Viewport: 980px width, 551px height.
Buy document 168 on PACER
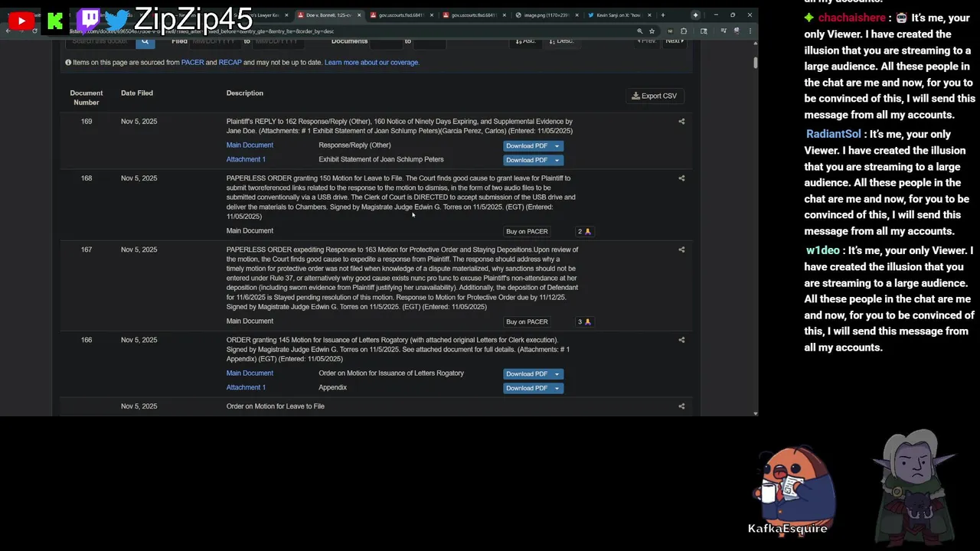click(x=527, y=231)
